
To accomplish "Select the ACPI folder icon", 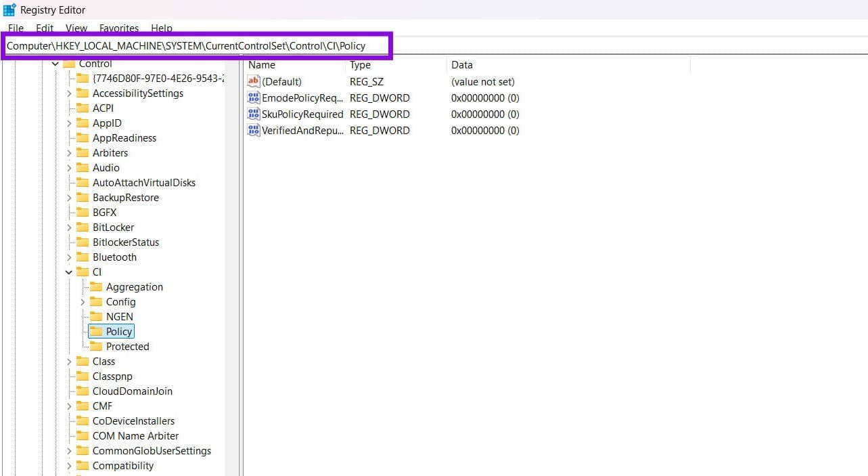I will click(83, 108).
